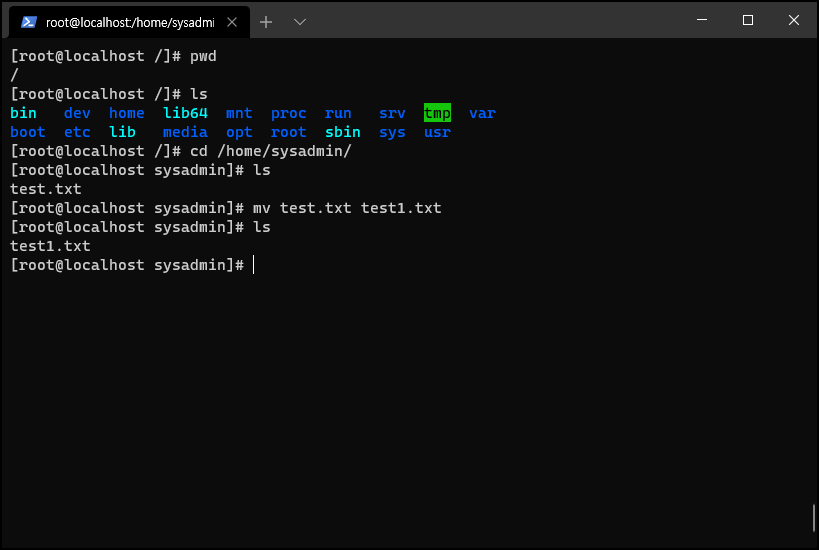
Task: Click the green highlighted 'tmp' directory
Action: 437,113
